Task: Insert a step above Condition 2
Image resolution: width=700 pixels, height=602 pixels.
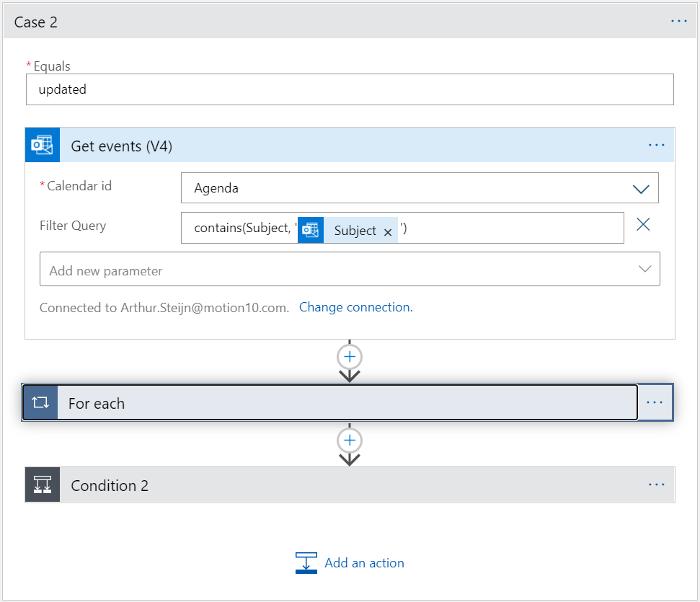Action: [350, 441]
